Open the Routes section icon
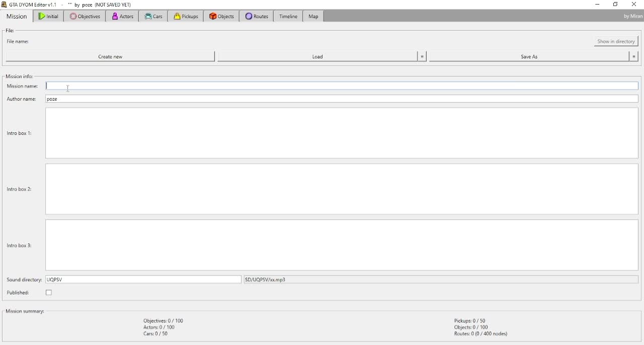The width and height of the screenshot is (644, 345). (248, 16)
